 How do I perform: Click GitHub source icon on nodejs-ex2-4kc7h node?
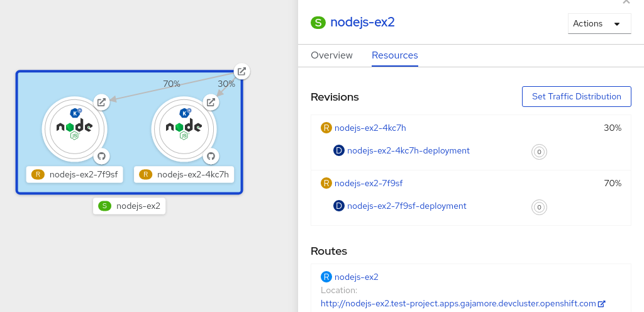[x=211, y=155]
